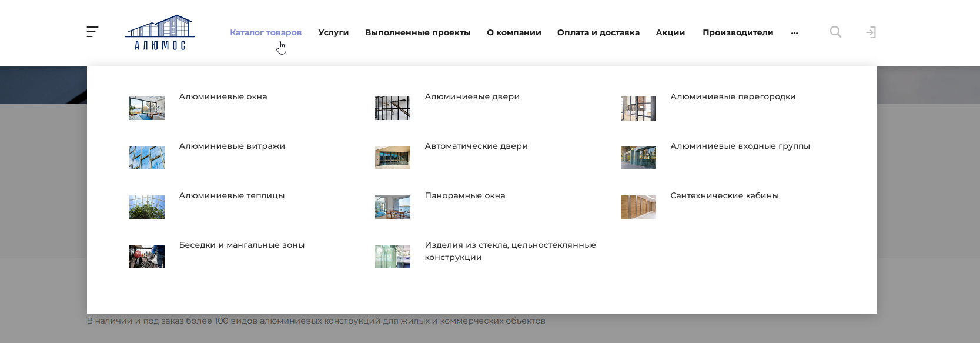This screenshot has height=343, width=980.
Task: Select the Алюминиевые теплицы thumbnail
Action: [x=147, y=207]
